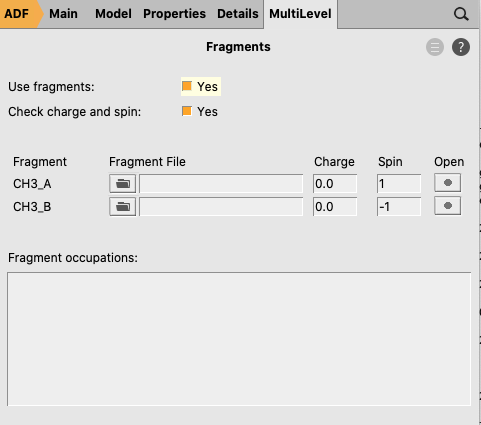This screenshot has width=481, height=425.
Task: Open the Model tab menu
Action: coord(113,14)
